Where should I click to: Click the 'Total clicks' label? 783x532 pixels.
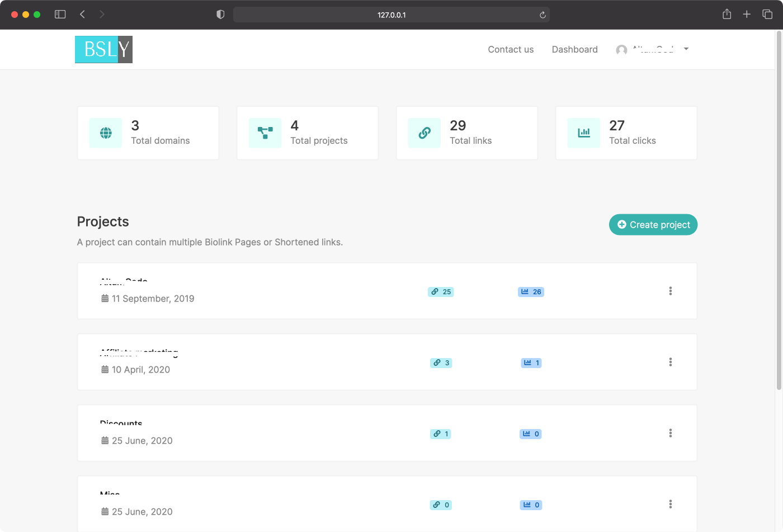(x=633, y=140)
